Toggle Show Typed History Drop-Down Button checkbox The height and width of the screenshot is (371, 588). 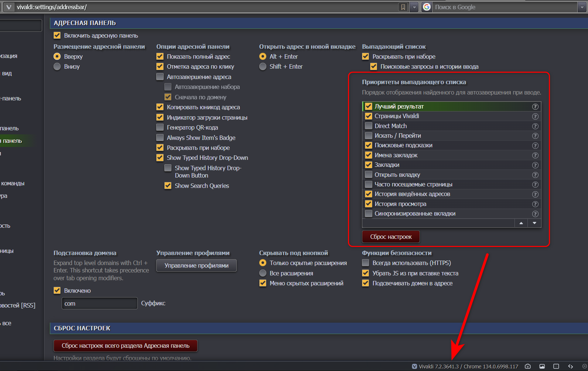(x=168, y=168)
